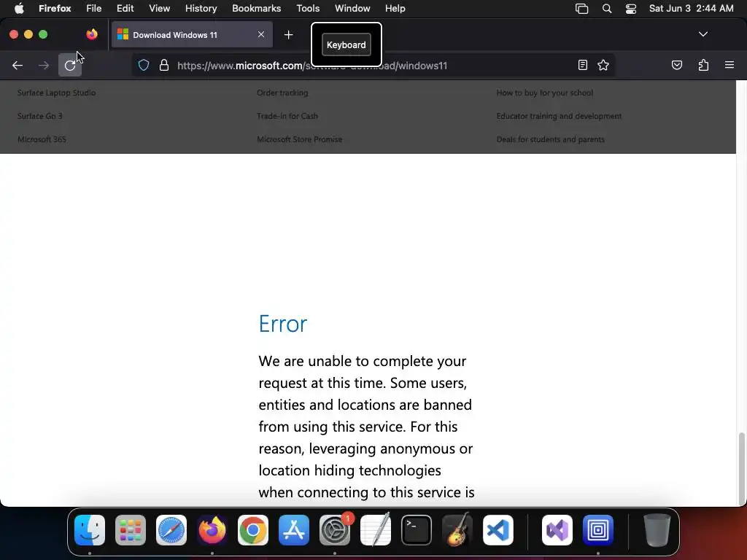Open Firefox View pinned icon
747x560 pixels.
92,34
